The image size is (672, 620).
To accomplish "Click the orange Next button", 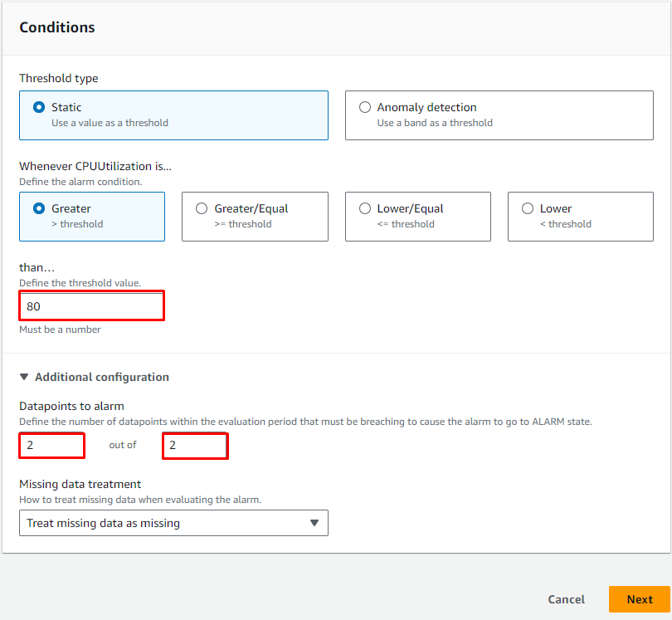I will 639,599.
